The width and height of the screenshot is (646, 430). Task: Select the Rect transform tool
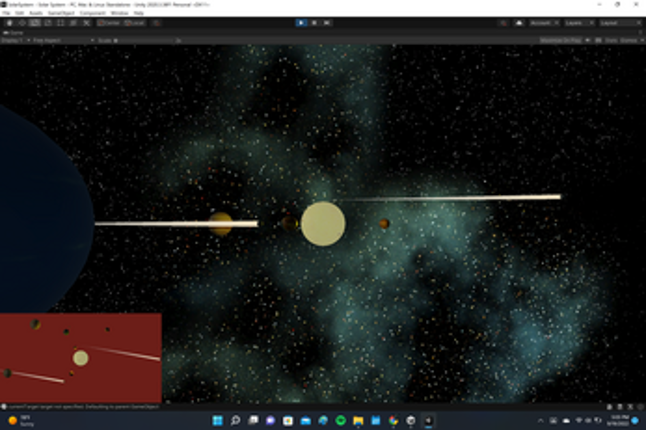pyautogui.click(x=61, y=23)
